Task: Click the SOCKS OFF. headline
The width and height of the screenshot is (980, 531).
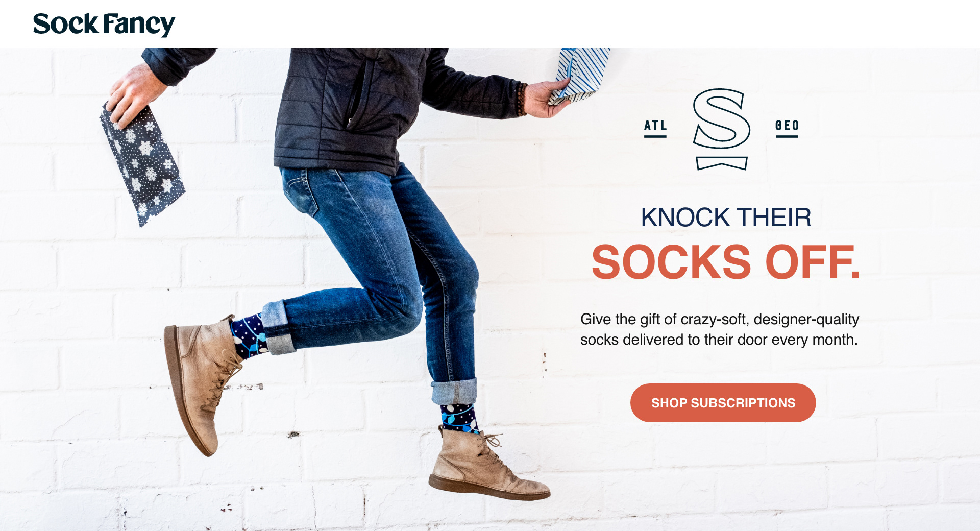Action: pyautogui.click(x=726, y=262)
